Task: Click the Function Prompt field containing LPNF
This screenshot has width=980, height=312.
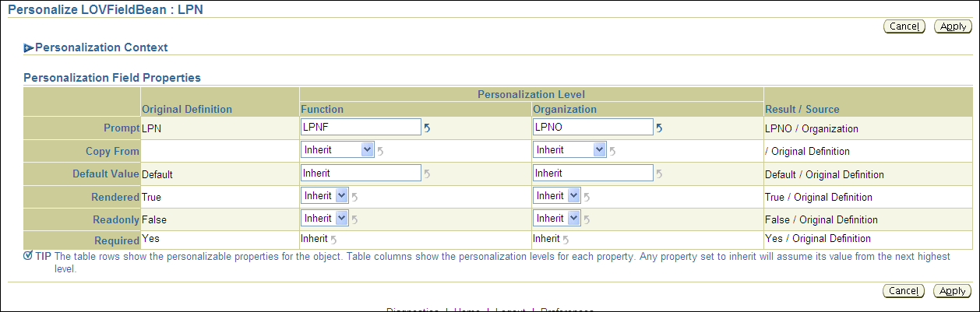Action: [361, 128]
